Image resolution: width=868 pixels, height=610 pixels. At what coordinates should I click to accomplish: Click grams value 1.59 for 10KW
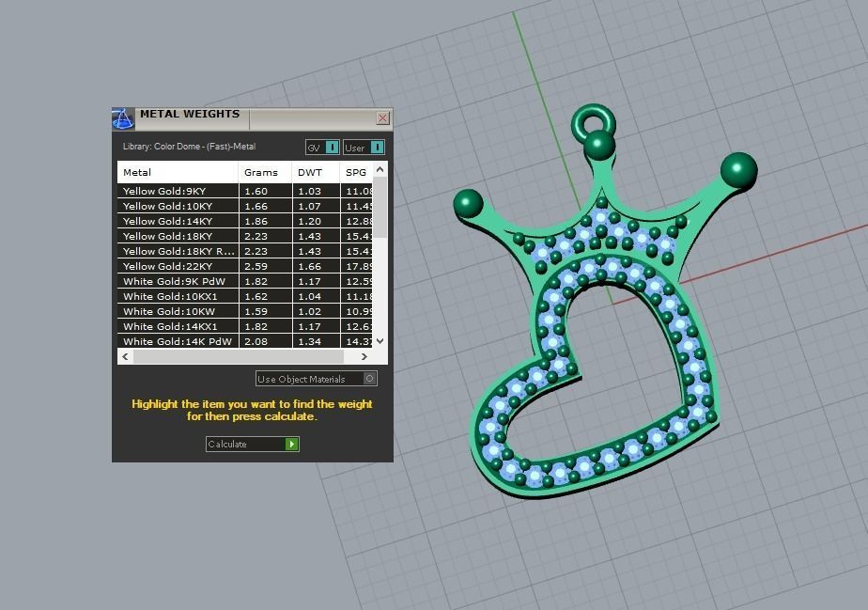[256, 311]
